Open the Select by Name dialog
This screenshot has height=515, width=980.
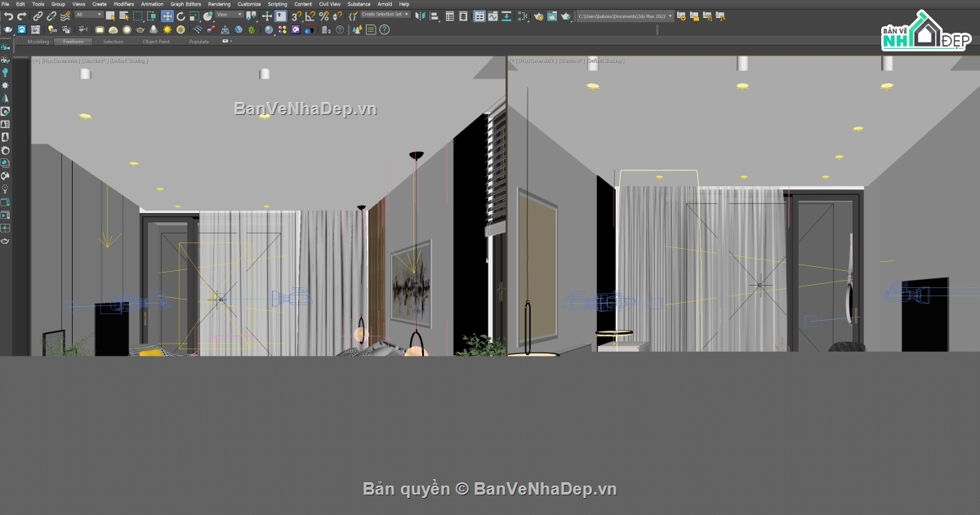[123, 16]
